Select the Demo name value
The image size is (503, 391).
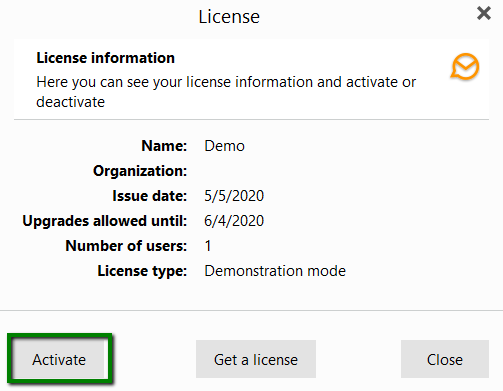[224, 146]
